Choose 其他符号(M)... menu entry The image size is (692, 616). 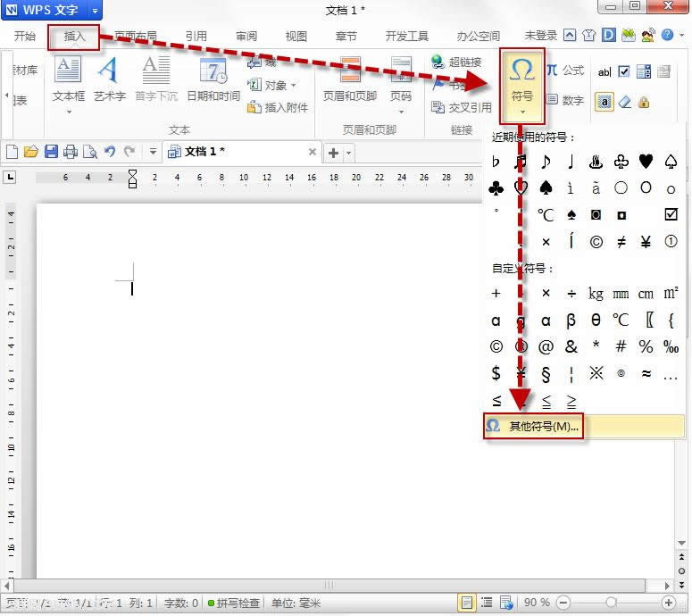(x=534, y=427)
